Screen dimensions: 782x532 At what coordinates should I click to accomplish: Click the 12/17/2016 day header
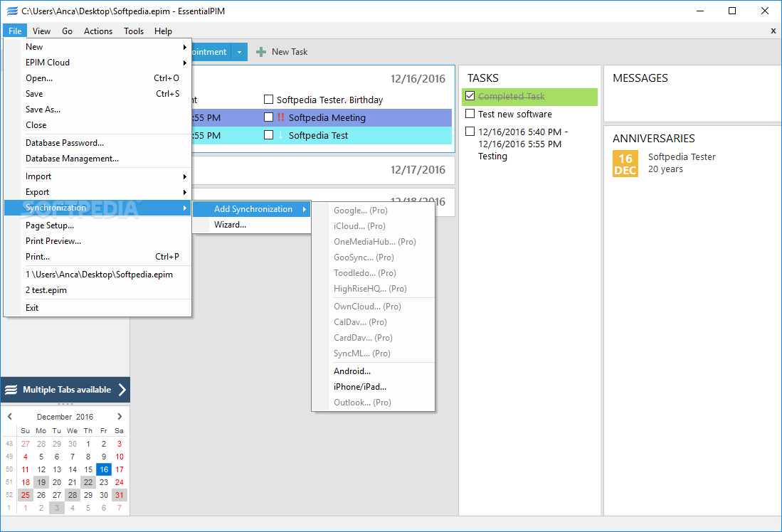pyautogui.click(x=418, y=170)
